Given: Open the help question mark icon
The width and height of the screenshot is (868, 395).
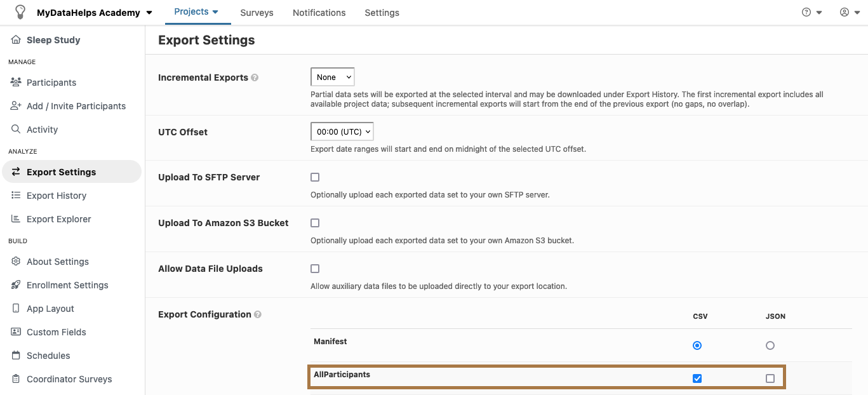Looking at the screenshot, I should (806, 12).
